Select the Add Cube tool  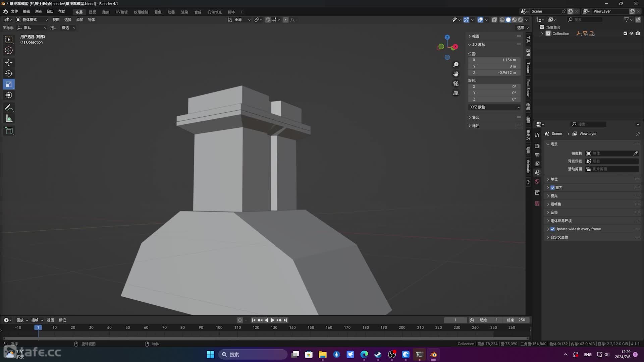(9, 131)
